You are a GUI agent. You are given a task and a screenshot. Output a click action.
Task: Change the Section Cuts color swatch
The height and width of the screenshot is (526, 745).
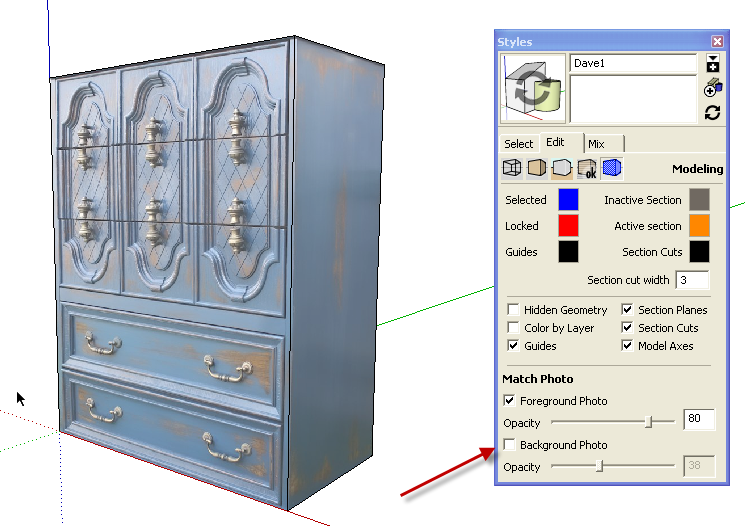pyautogui.click(x=699, y=252)
